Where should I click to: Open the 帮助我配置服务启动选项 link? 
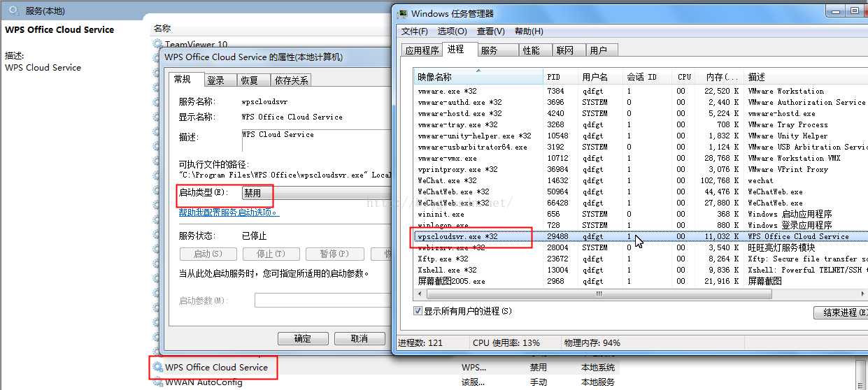click(229, 212)
